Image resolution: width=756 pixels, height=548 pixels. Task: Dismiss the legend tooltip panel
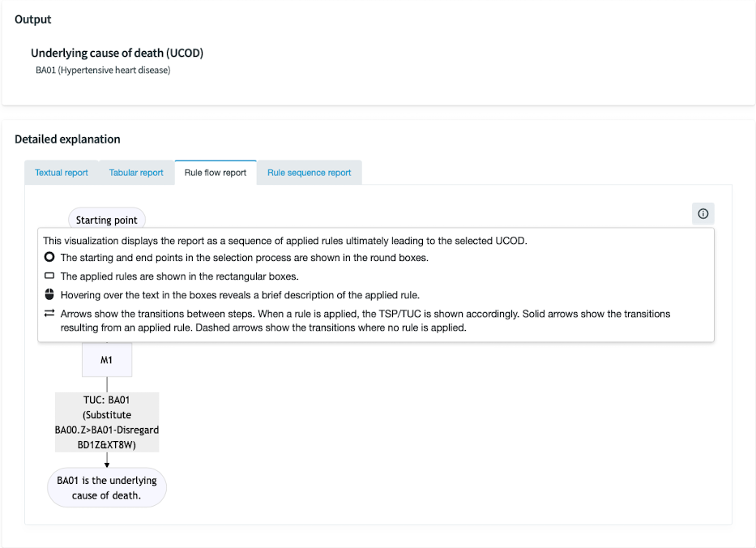702,213
